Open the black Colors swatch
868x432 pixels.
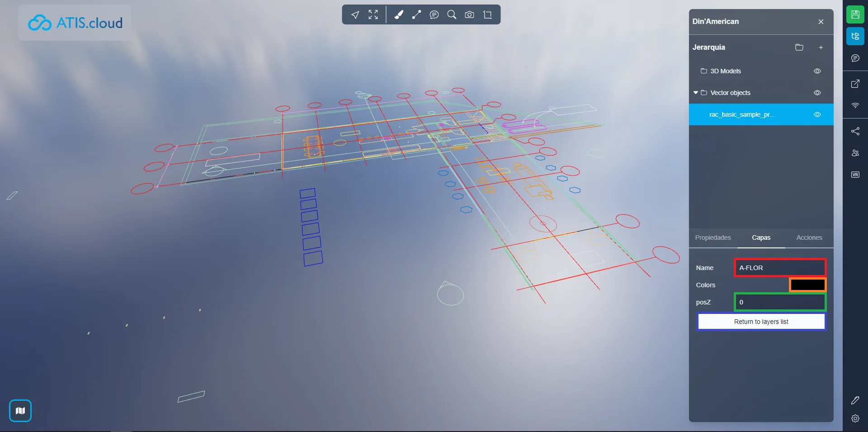807,285
